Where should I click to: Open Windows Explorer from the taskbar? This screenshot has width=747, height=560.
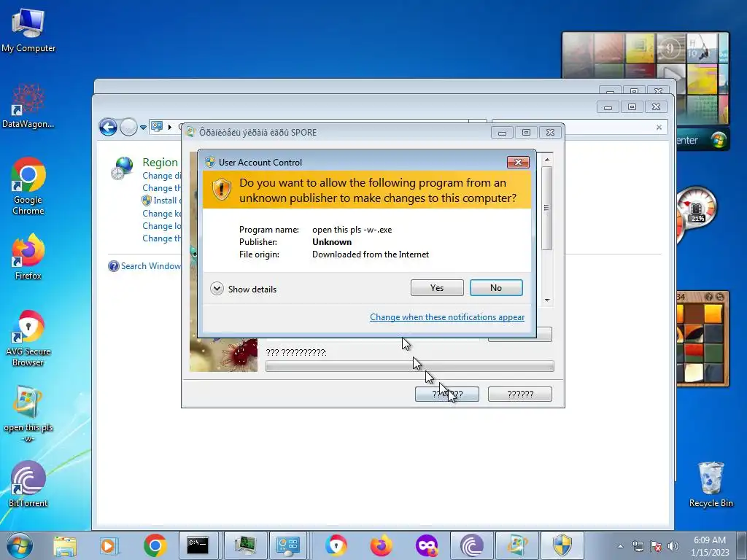[x=65, y=545]
